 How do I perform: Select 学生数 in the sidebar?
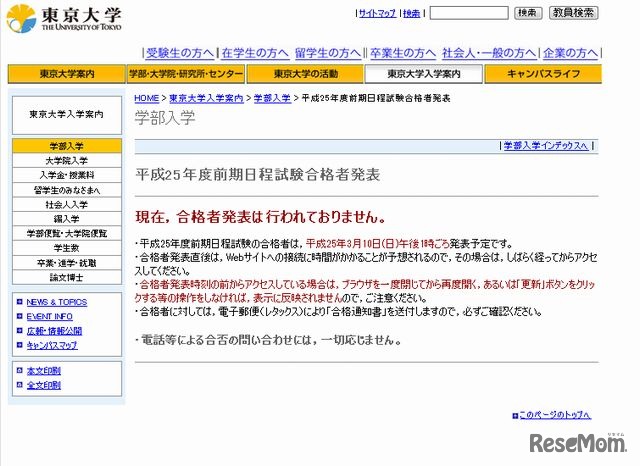click(x=67, y=248)
